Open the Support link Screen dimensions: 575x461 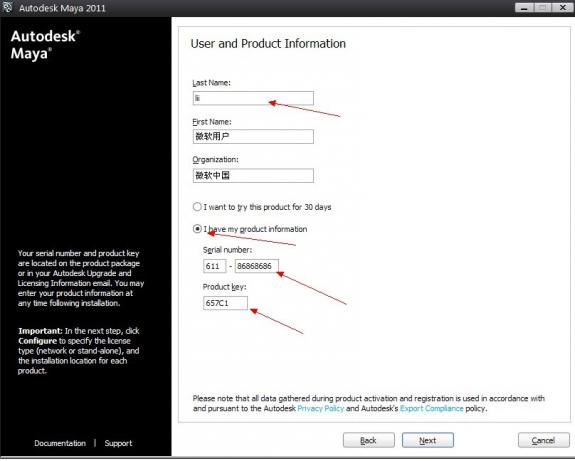click(x=118, y=443)
